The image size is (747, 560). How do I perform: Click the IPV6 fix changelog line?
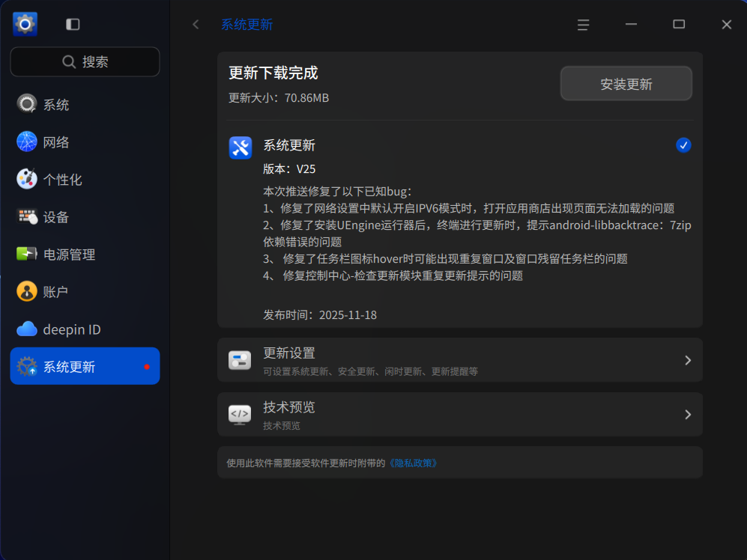click(469, 208)
